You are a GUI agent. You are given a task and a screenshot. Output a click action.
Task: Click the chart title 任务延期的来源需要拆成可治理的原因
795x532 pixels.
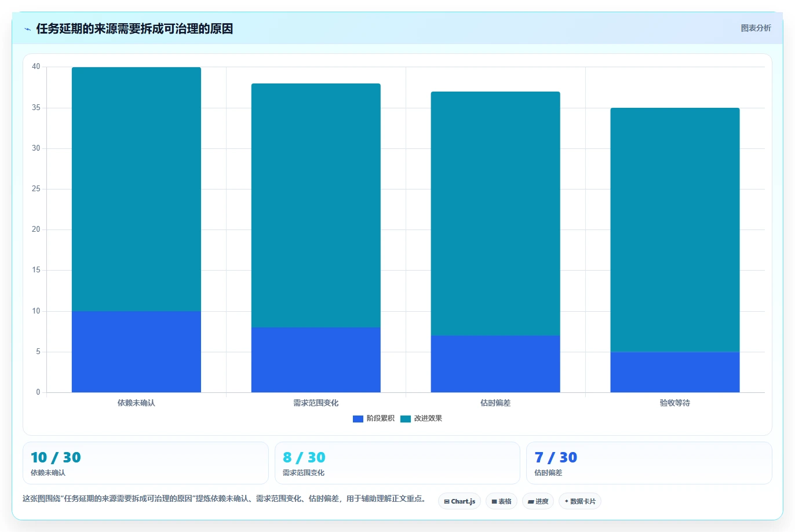[134, 28]
